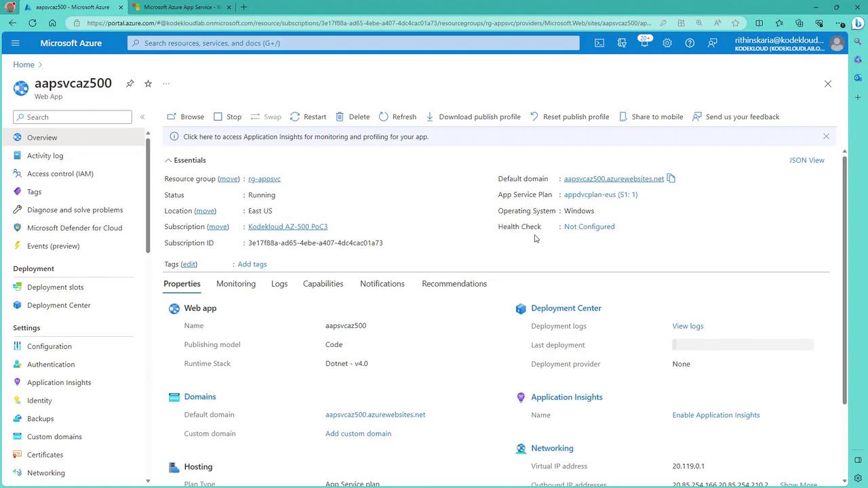Delete the web app

[353, 117]
